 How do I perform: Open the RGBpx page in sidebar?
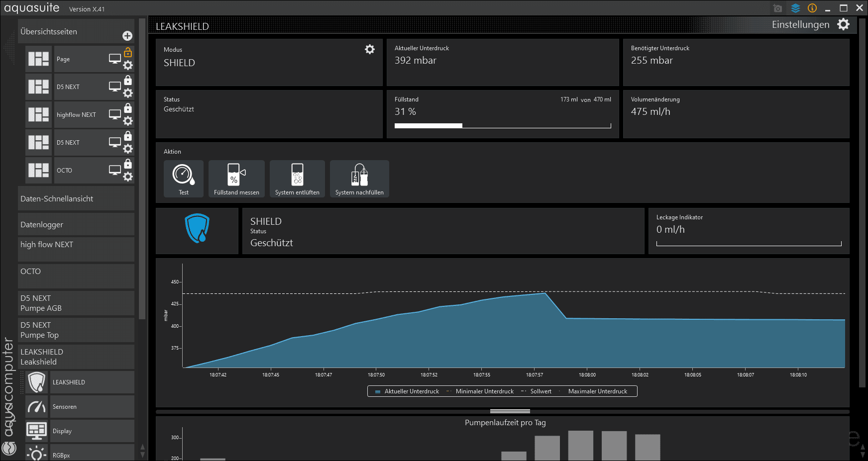(x=92, y=454)
